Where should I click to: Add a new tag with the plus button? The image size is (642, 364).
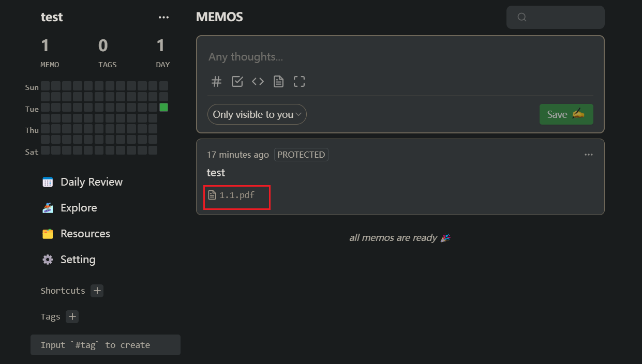pos(72,316)
